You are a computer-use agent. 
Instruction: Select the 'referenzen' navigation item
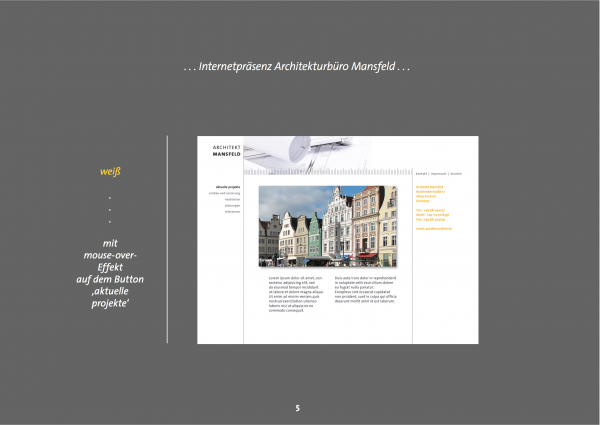232,211
